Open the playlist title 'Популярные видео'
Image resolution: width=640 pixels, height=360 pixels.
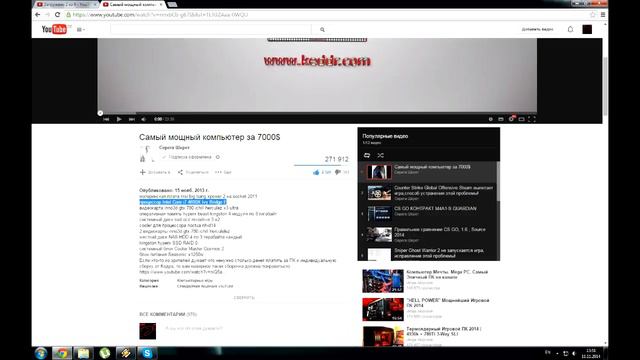pyautogui.click(x=385, y=136)
